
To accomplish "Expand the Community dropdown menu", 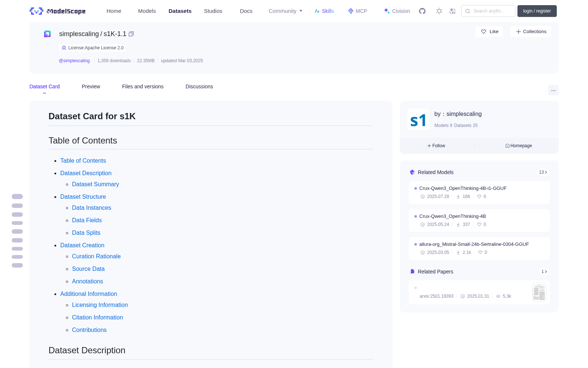I will click(x=286, y=11).
